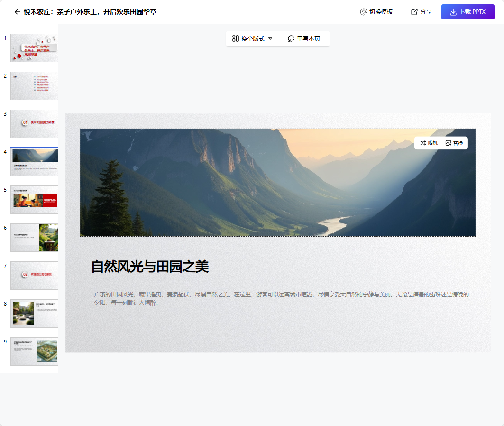This screenshot has width=504, height=426.
Task: Open layout options via 换个版式 chevron
Action: (270, 39)
